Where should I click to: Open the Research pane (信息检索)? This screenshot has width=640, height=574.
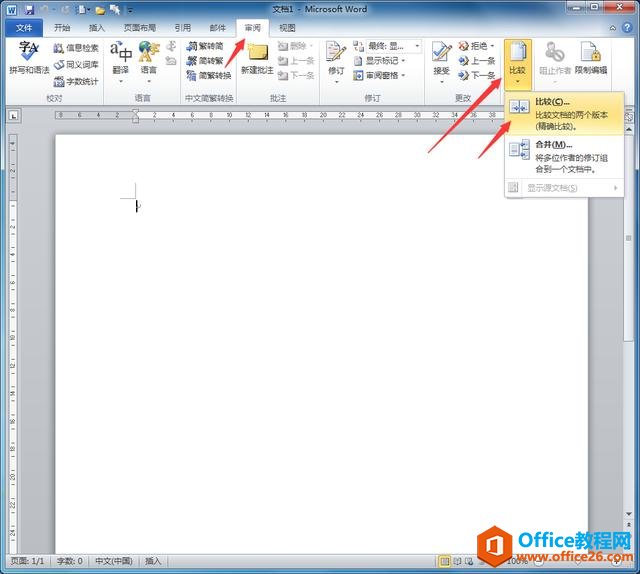click(76, 48)
